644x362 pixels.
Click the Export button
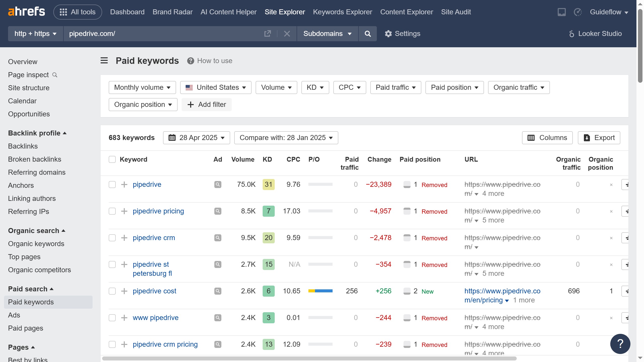click(599, 138)
